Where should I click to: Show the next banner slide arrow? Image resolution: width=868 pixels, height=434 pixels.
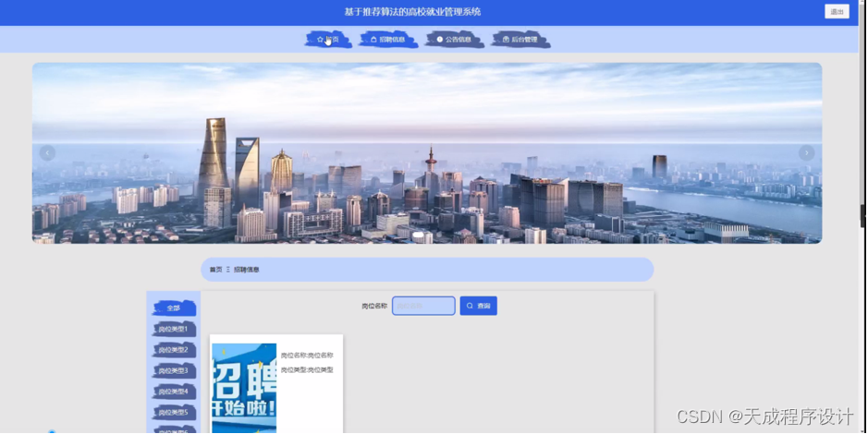coord(806,152)
